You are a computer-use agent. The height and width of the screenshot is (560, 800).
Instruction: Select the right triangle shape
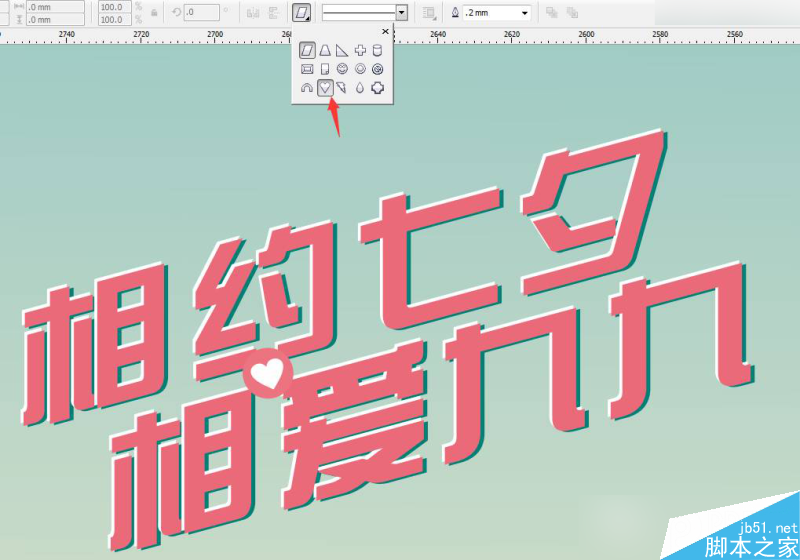click(x=342, y=50)
